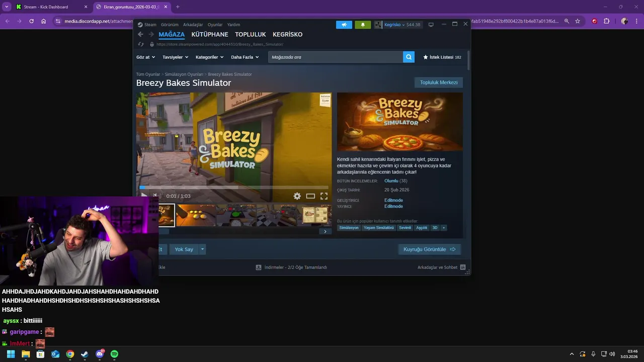Click the Sevimli tag
Screen dimensions: 644x362
coord(405,228)
